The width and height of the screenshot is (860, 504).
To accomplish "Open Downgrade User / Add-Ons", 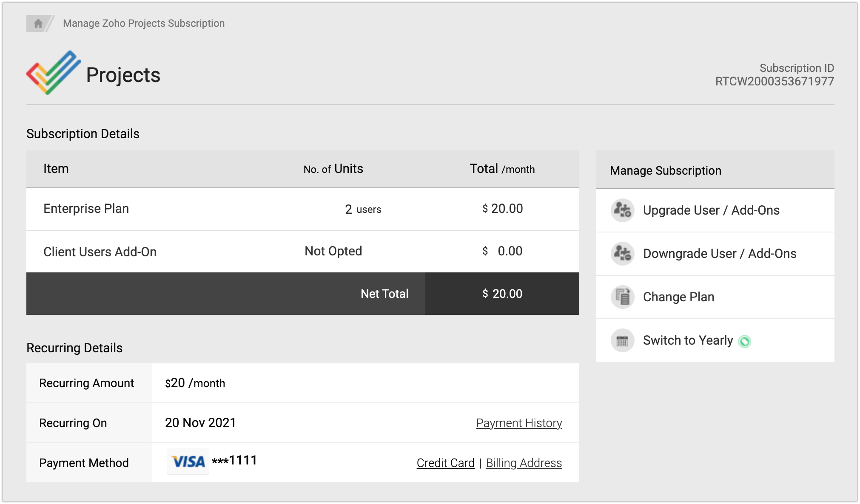I will click(715, 254).
